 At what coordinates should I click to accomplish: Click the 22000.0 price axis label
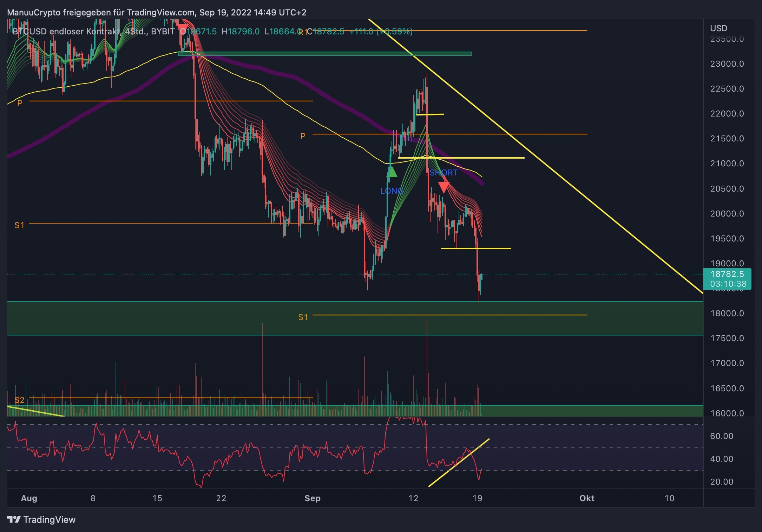tap(727, 114)
